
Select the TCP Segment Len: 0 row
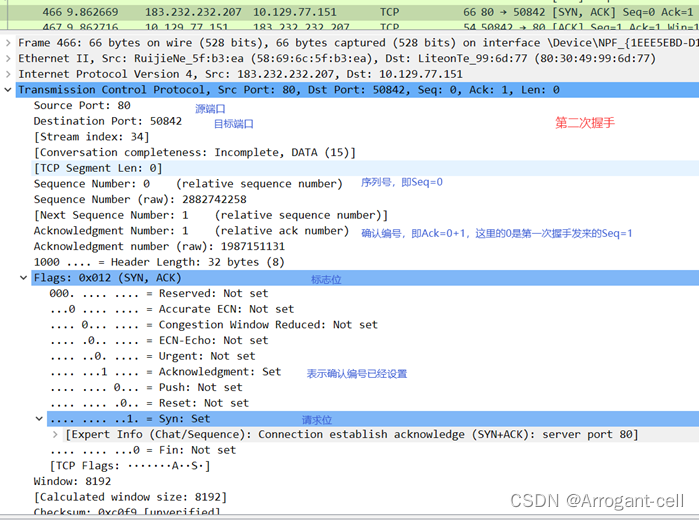365,168
